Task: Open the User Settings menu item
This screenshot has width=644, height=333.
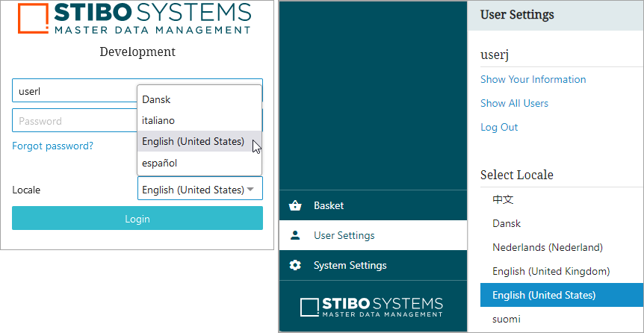Action: click(374, 235)
